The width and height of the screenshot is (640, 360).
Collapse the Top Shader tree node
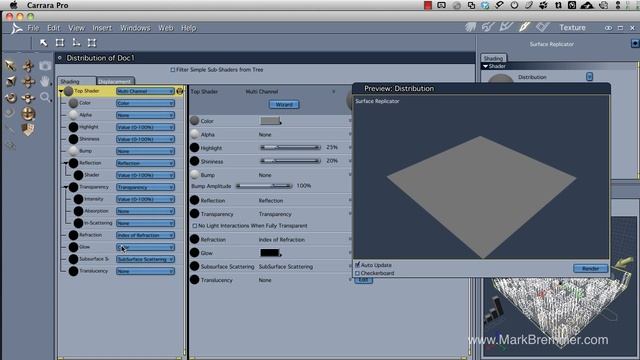click(61, 91)
